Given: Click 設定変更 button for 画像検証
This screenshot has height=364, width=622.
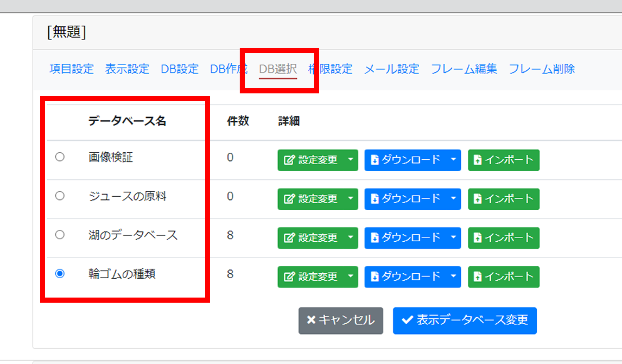Looking at the screenshot, I should [311, 160].
